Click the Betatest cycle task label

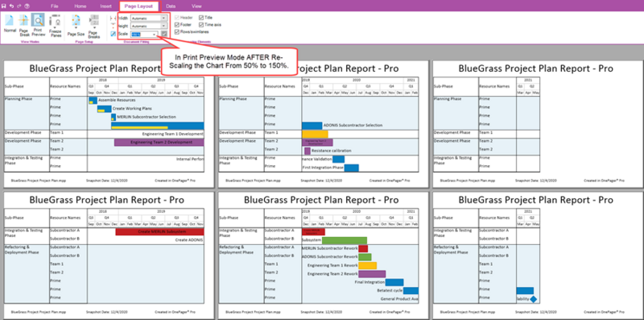pyautogui.click(x=390, y=290)
